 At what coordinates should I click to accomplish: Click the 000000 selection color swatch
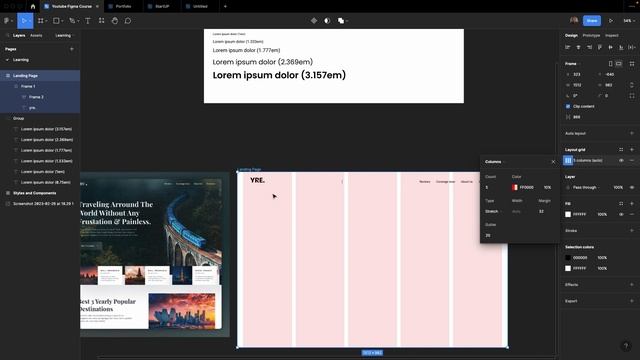568,258
